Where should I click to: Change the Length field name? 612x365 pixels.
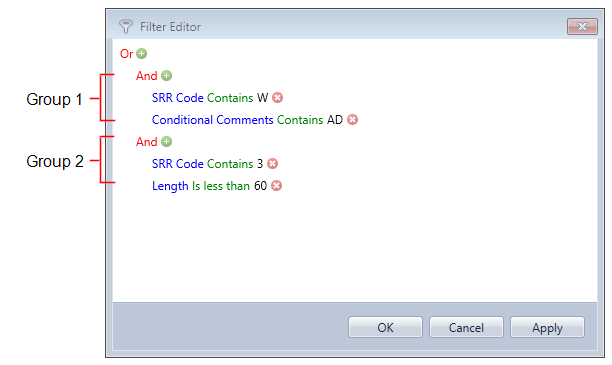(x=170, y=186)
